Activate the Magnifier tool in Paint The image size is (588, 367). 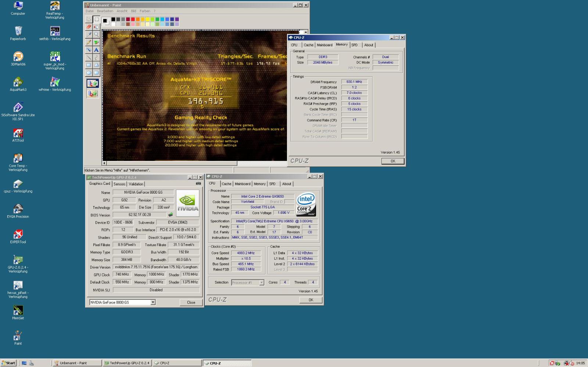coord(96,34)
